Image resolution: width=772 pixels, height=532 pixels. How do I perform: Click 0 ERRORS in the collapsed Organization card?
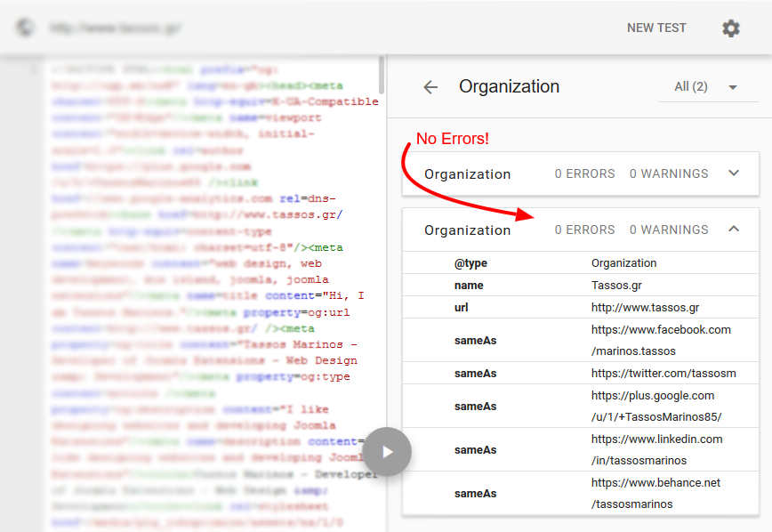click(584, 173)
